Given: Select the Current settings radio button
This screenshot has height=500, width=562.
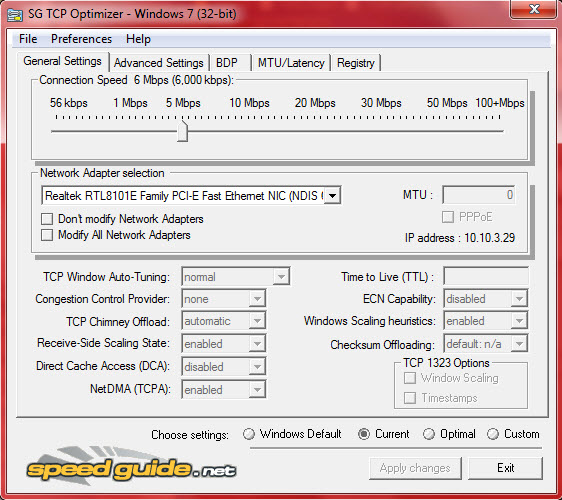Looking at the screenshot, I should (364, 434).
